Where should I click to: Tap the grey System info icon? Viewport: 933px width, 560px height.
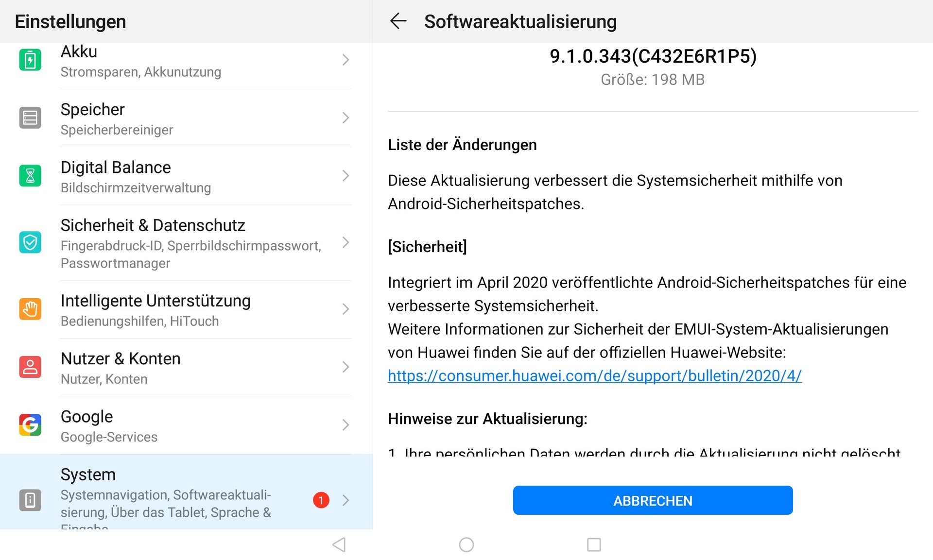[30, 500]
